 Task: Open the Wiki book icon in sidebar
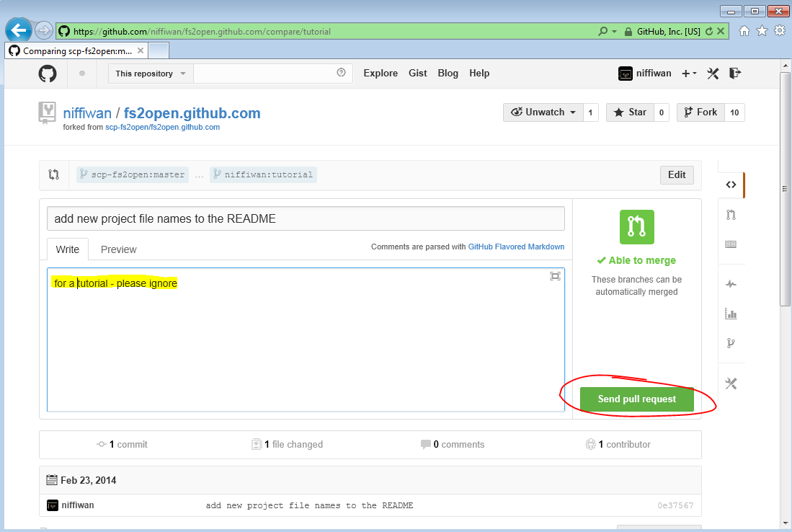point(731,244)
